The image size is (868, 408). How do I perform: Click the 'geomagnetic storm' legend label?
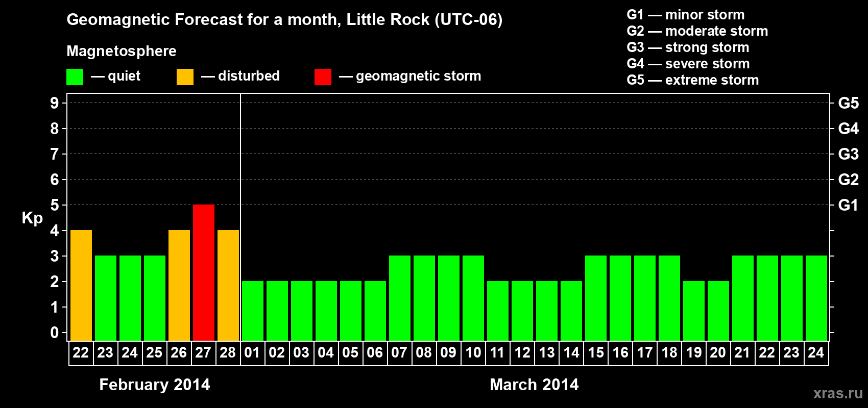pyautogui.click(x=419, y=76)
